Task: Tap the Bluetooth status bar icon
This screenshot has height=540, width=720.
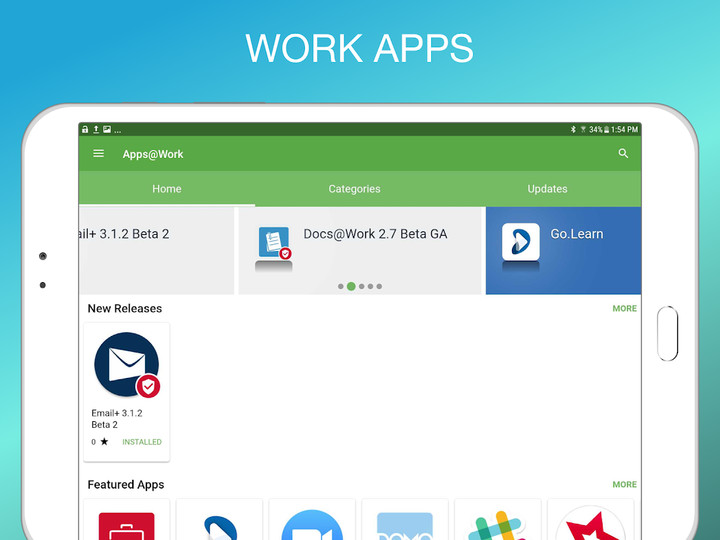Action: 573,129
